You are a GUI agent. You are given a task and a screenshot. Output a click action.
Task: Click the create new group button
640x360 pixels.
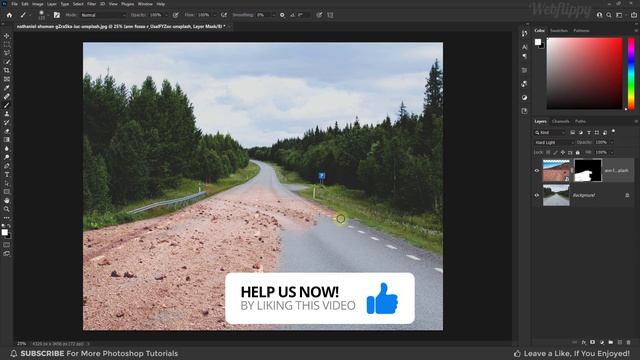tap(611, 342)
